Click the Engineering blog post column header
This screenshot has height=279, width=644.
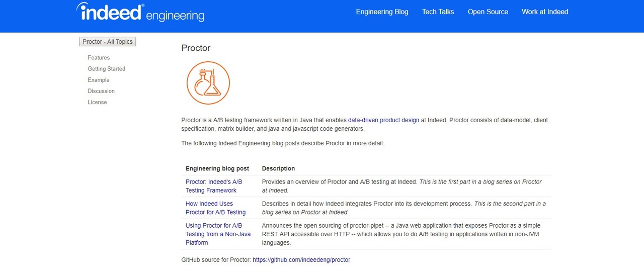217,168
